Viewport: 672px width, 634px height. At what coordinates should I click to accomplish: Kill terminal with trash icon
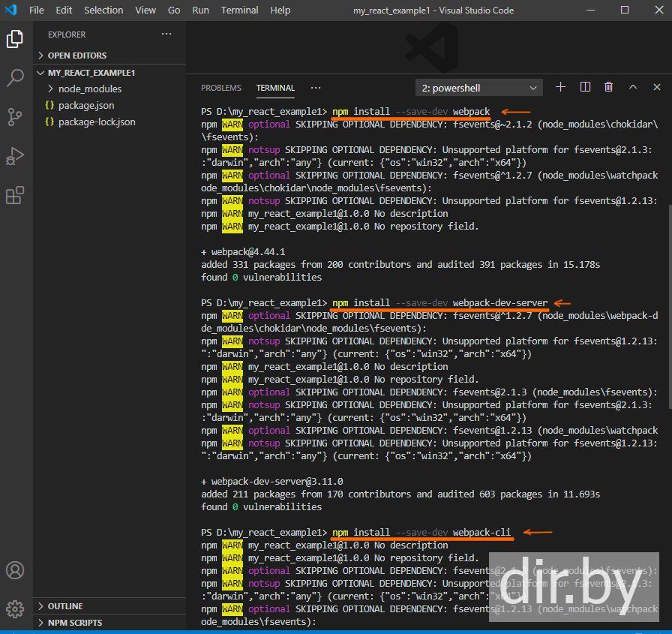[x=609, y=87]
